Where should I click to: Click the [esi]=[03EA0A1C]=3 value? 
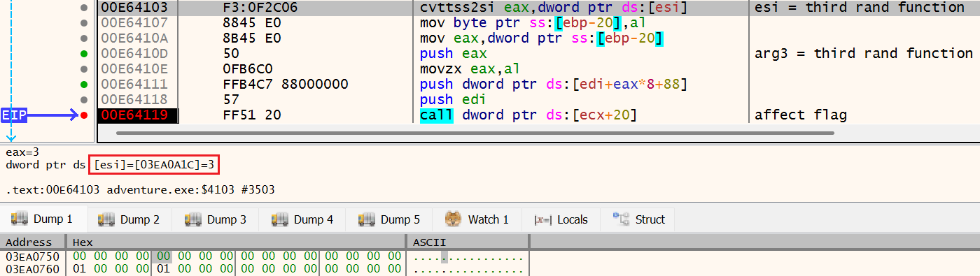tap(154, 166)
